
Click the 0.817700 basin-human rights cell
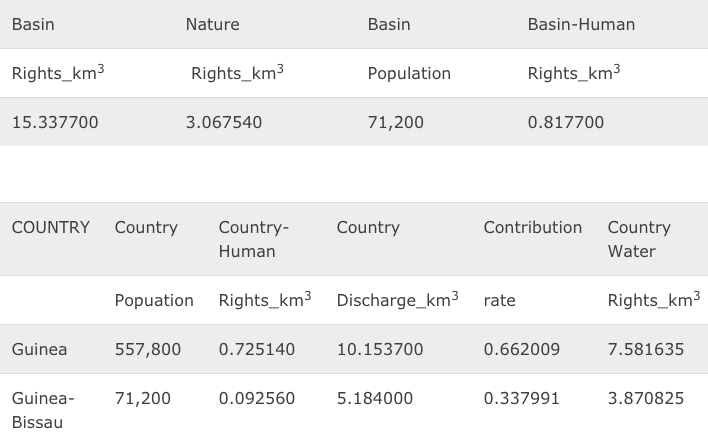point(565,122)
